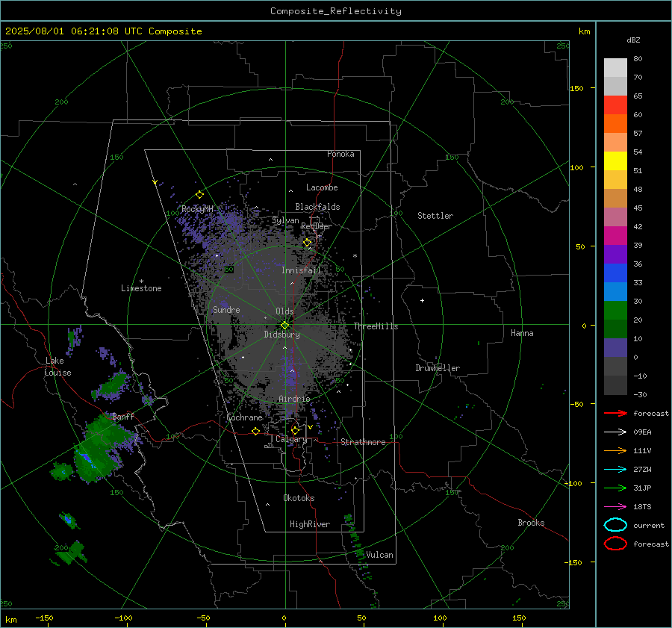Click the red forecast arrow in legend

(x=615, y=413)
